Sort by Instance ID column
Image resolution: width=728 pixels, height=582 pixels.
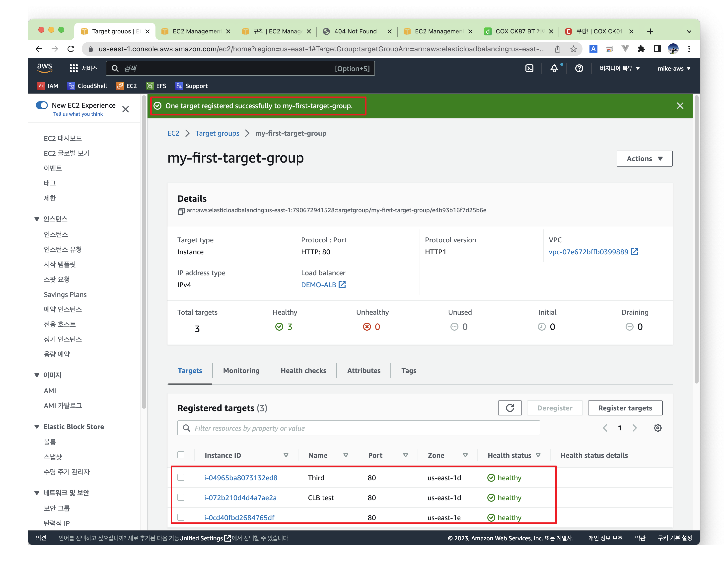tap(286, 455)
